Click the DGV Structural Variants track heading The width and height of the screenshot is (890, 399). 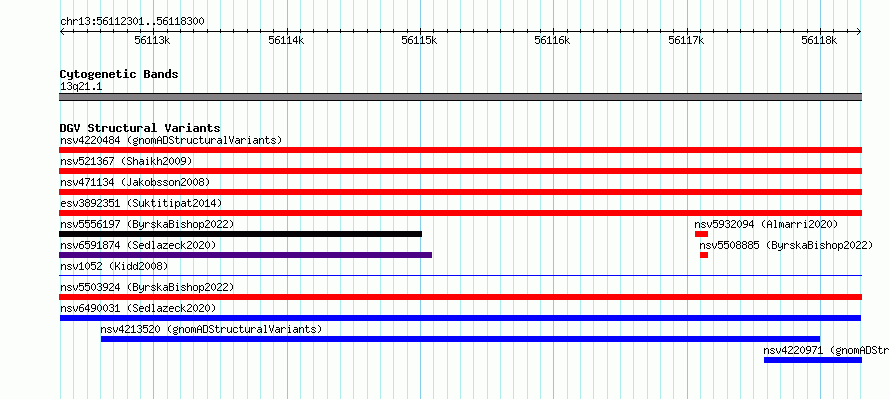click(140, 128)
